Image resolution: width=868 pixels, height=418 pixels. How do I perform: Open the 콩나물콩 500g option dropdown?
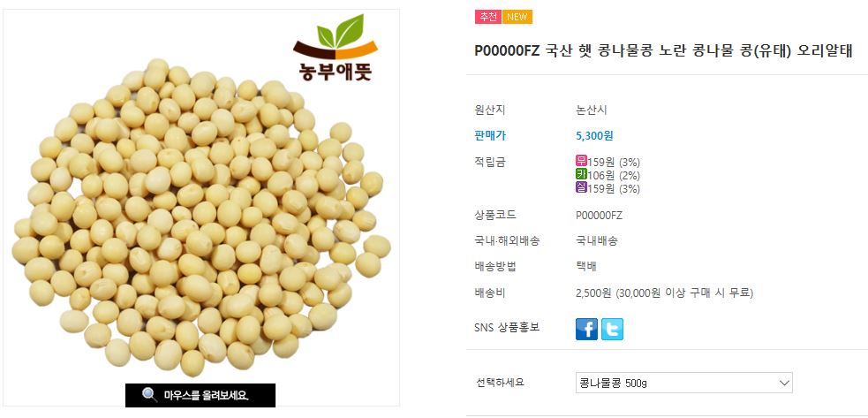(x=684, y=383)
